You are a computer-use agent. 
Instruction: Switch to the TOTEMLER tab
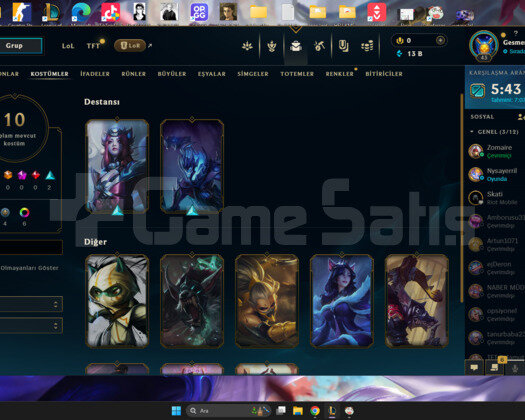[x=297, y=74]
